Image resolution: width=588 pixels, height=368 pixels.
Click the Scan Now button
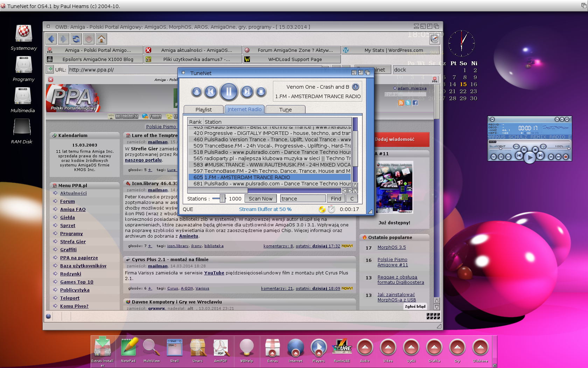click(261, 199)
